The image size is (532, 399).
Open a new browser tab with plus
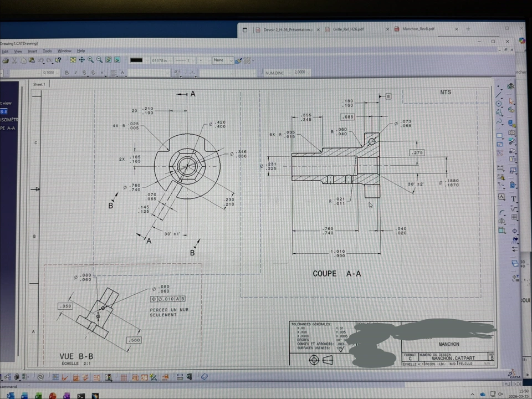pyautogui.click(x=468, y=29)
